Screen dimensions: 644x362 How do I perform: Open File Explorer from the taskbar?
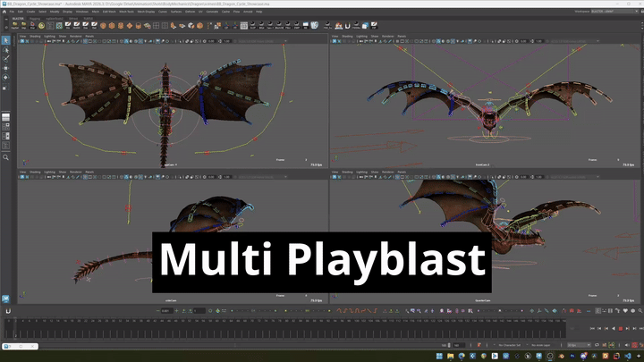point(451,356)
